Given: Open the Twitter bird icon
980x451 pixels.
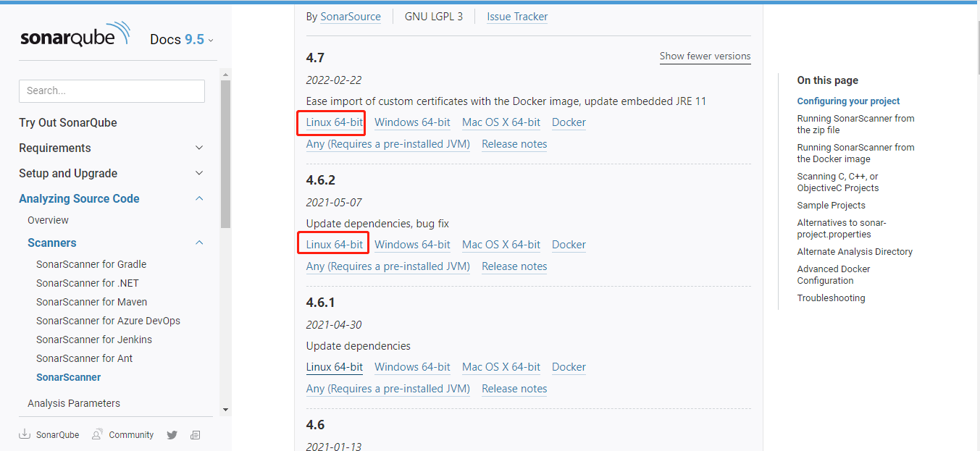Looking at the screenshot, I should [172, 435].
